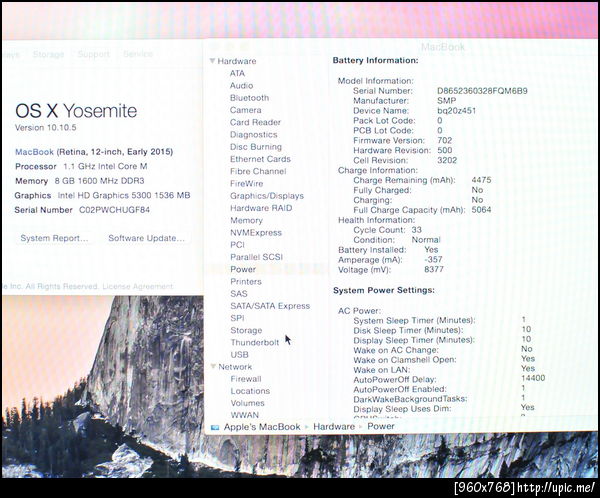
Task: Select Fibre Channel in the sidebar
Action: tap(258, 171)
